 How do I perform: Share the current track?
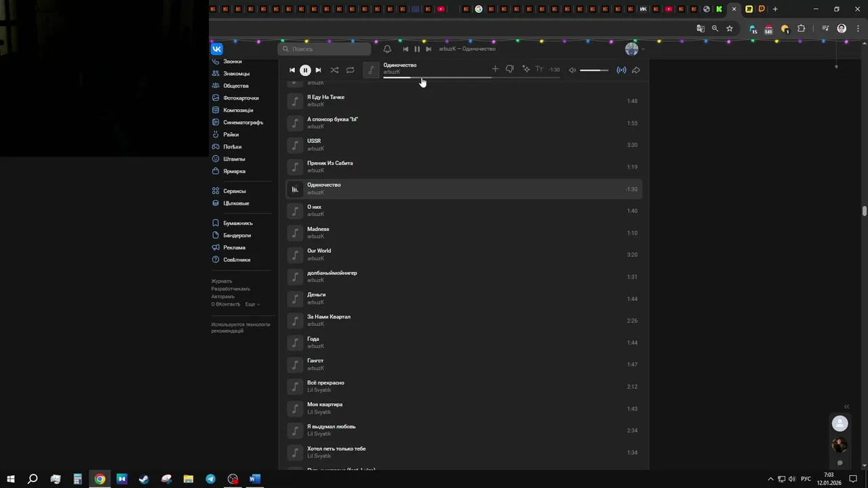point(636,70)
